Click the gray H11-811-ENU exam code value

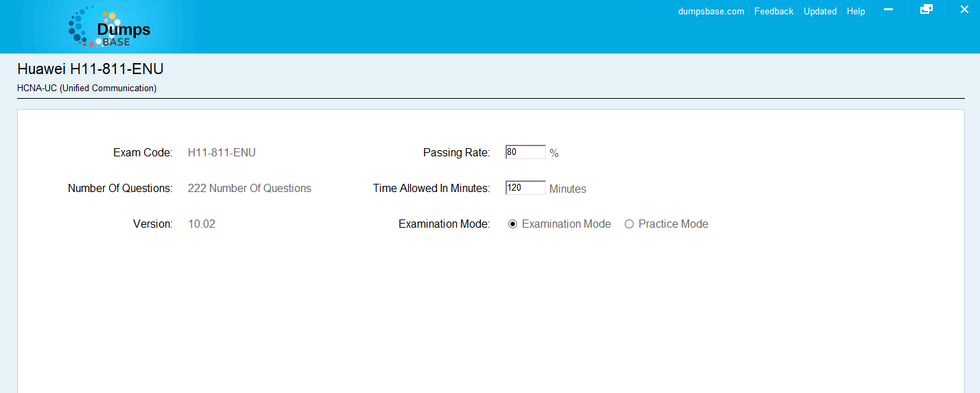pyautogui.click(x=222, y=153)
